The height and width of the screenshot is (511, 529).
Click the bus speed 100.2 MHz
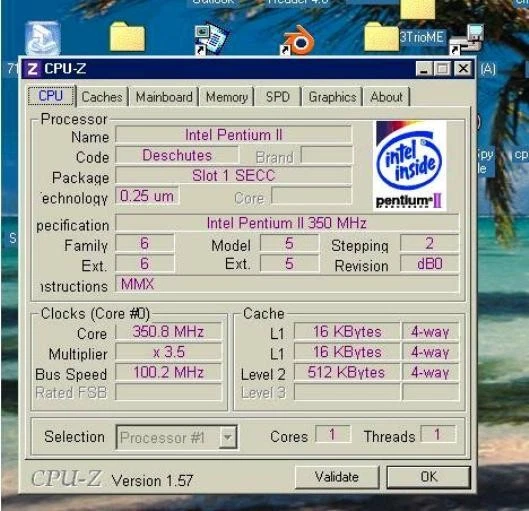168,372
